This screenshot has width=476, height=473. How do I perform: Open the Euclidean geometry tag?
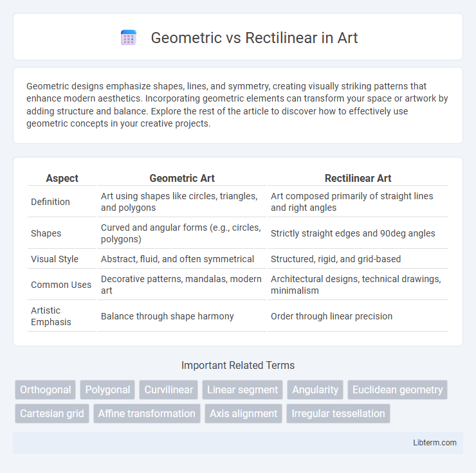[398, 389]
